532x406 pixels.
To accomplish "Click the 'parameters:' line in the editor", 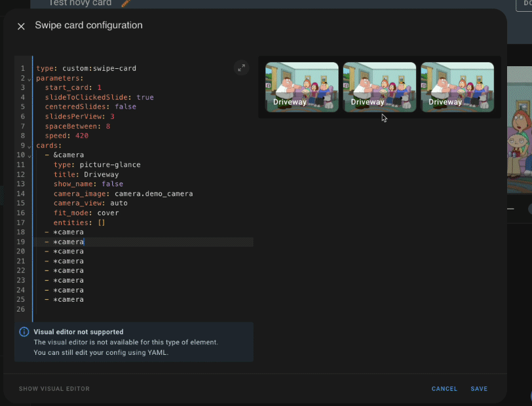I will pos(60,78).
